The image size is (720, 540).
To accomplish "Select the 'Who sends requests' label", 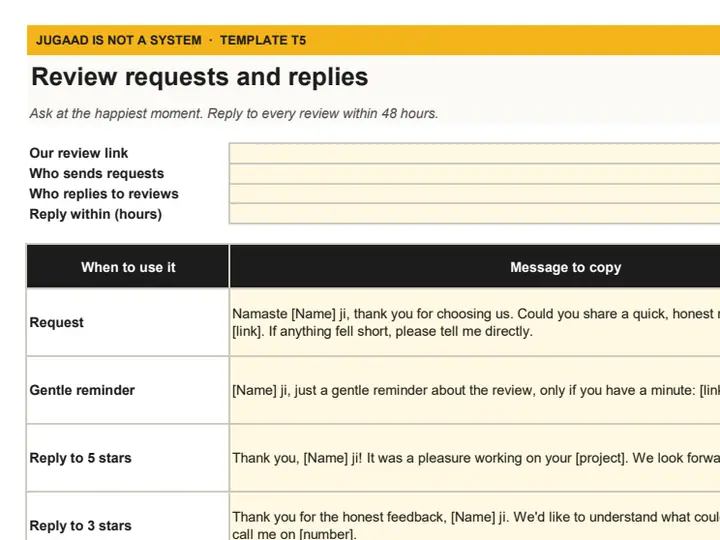I will (x=96, y=174).
